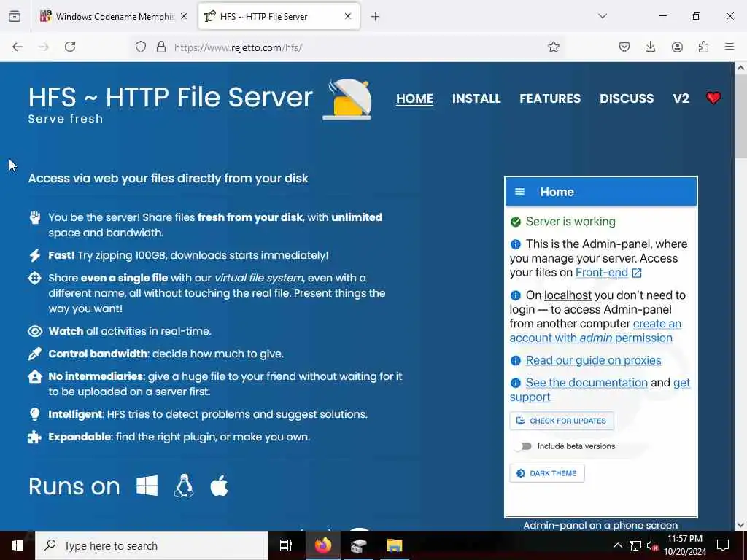Screen dimensions: 747x560
Task: Click the HFS serving dish logo
Action: click(347, 99)
